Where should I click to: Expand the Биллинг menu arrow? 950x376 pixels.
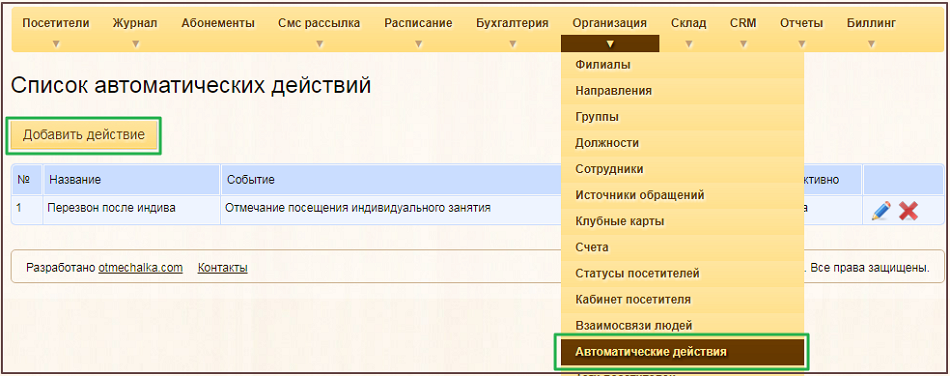871,44
